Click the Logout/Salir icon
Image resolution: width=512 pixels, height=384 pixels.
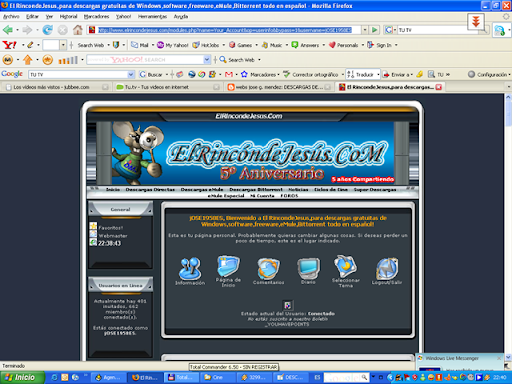[387, 268]
